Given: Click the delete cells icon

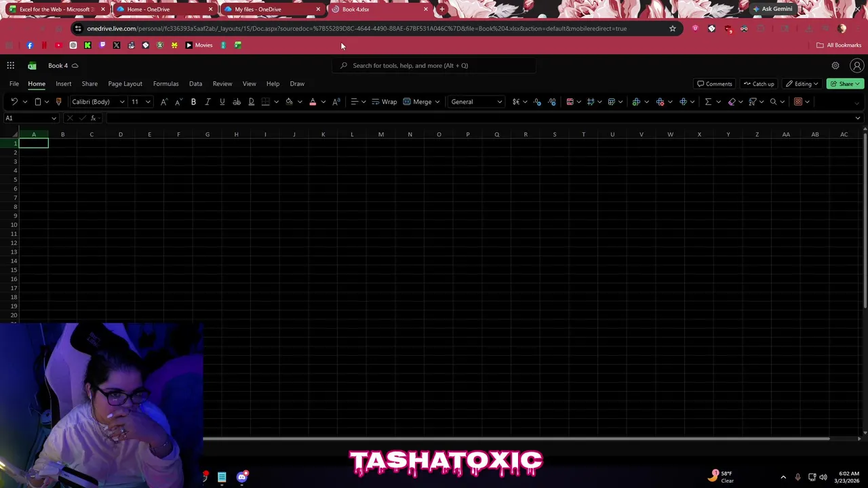Looking at the screenshot, I should pyautogui.click(x=660, y=102).
